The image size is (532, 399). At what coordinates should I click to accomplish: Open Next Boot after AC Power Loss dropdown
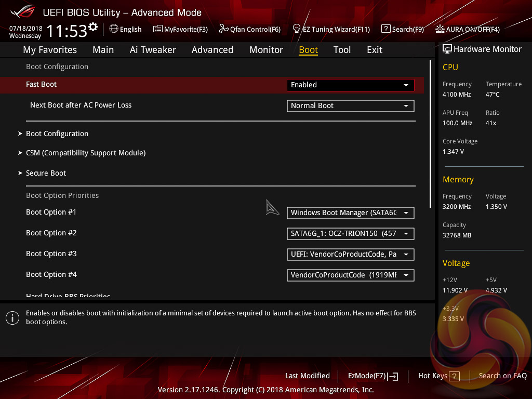(x=350, y=105)
